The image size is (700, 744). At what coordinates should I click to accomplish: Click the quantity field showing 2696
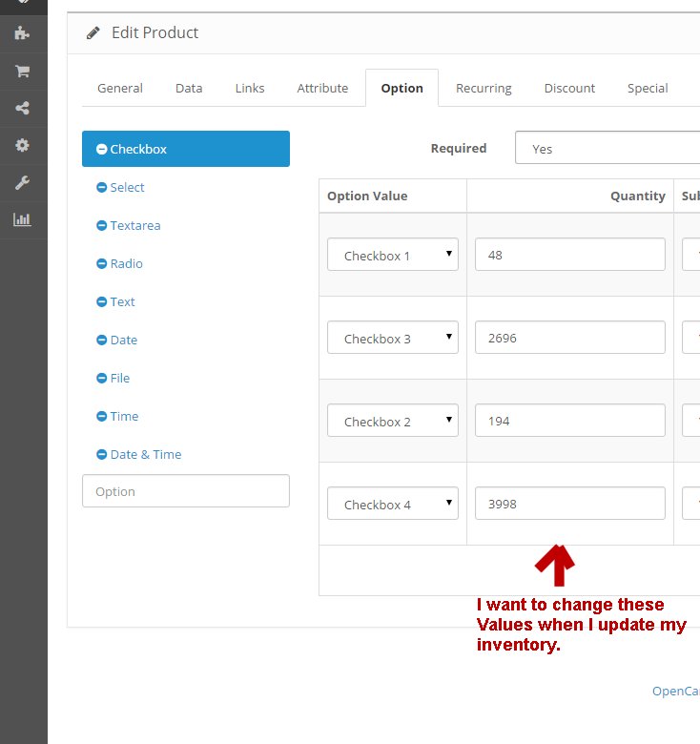570,338
